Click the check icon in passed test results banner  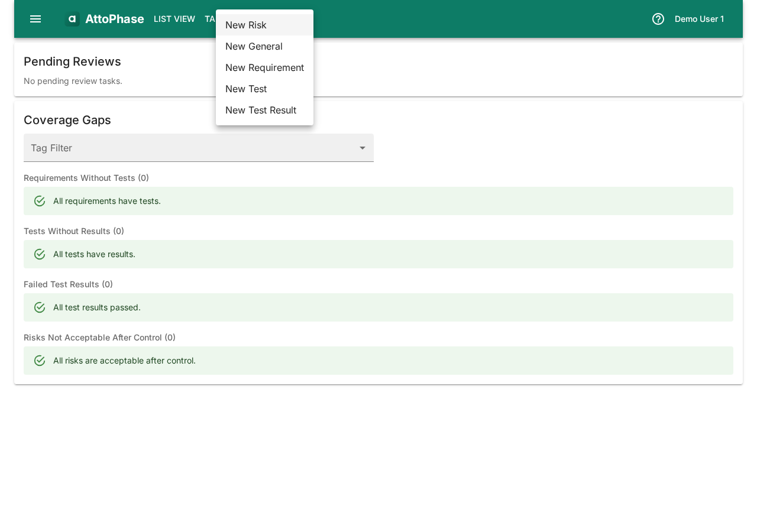pos(39,307)
